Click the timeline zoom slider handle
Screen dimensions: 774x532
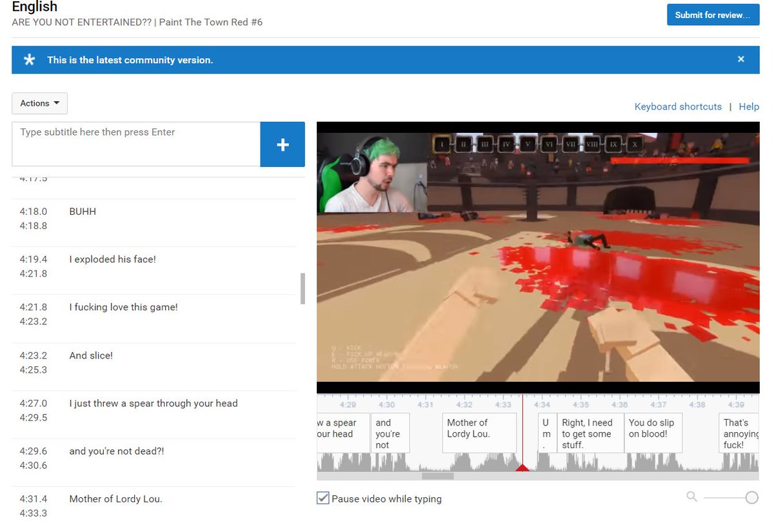(x=751, y=497)
